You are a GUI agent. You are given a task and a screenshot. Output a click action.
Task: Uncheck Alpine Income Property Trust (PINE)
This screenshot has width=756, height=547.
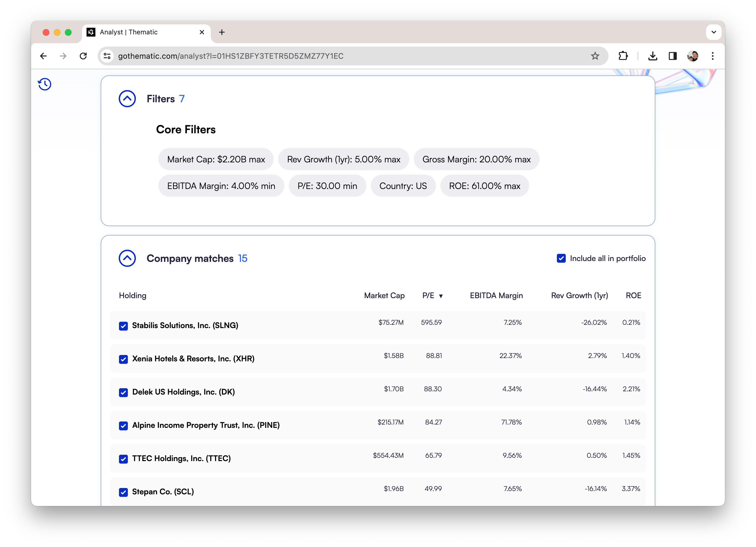(123, 426)
